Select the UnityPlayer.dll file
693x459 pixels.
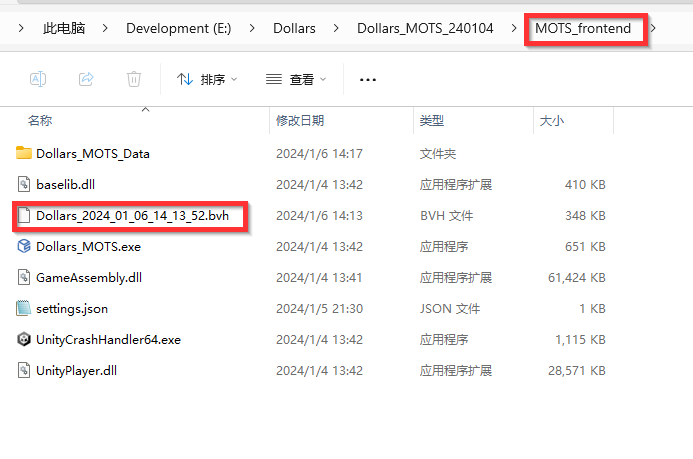pyautogui.click(x=76, y=370)
